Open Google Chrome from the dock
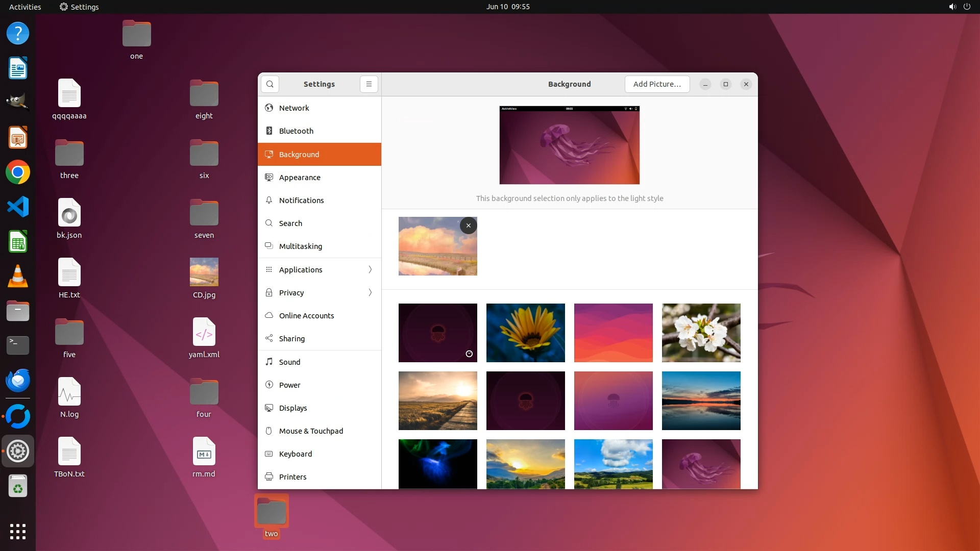 (x=18, y=172)
